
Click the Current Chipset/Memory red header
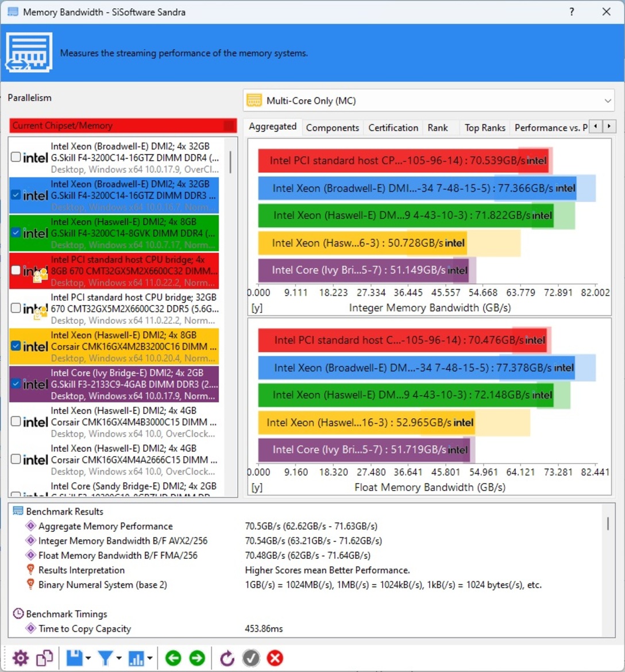tap(123, 126)
